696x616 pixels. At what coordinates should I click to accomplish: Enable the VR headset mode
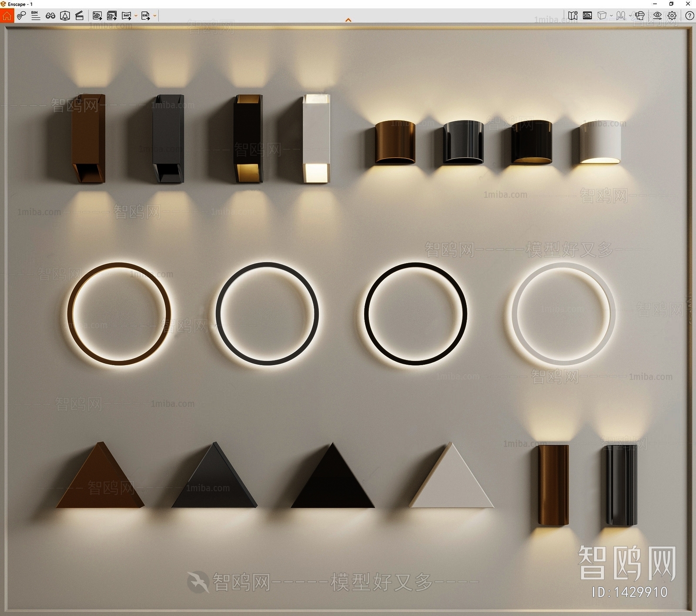click(639, 16)
